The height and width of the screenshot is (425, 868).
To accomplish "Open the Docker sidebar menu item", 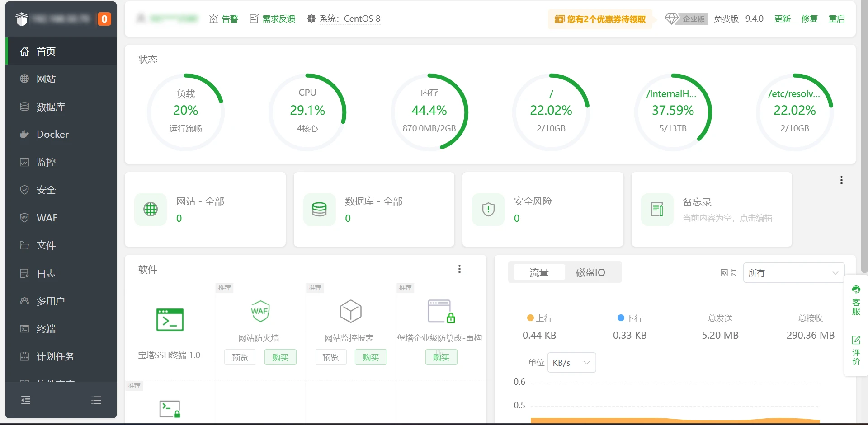I will [61, 134].
